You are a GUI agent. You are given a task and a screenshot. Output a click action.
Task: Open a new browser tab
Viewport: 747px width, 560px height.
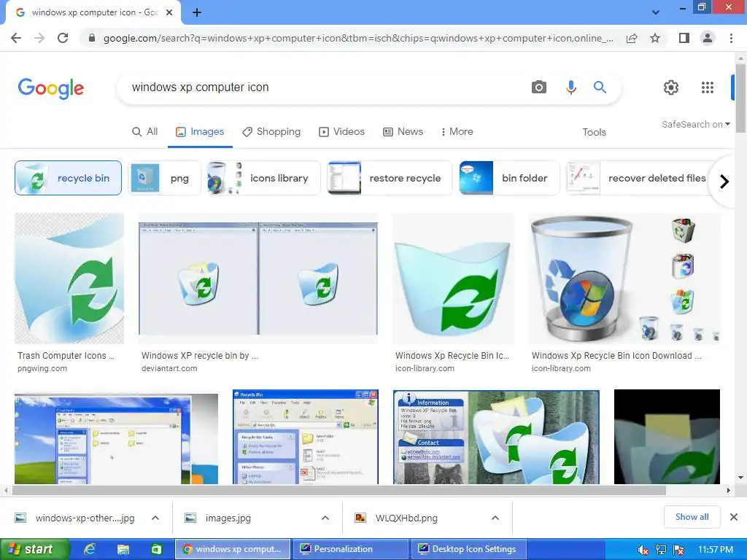click(197, 13)
